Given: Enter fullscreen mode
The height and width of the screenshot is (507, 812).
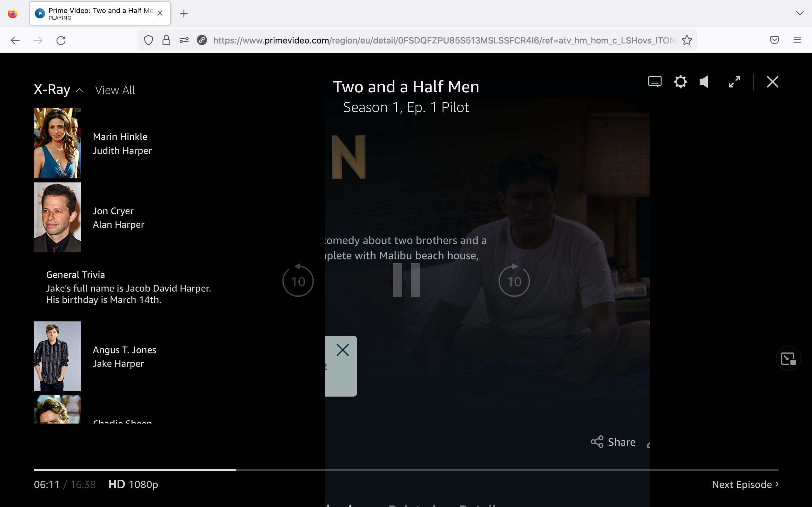Looking at the screenshot, I should (x=734, y=82).
